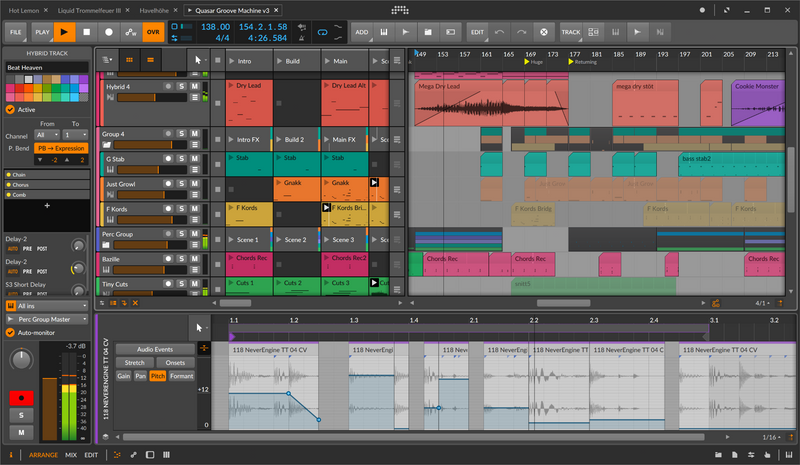
Task: Open the PLAY menu
Action: pyautogui.click(x=42, y=32)
